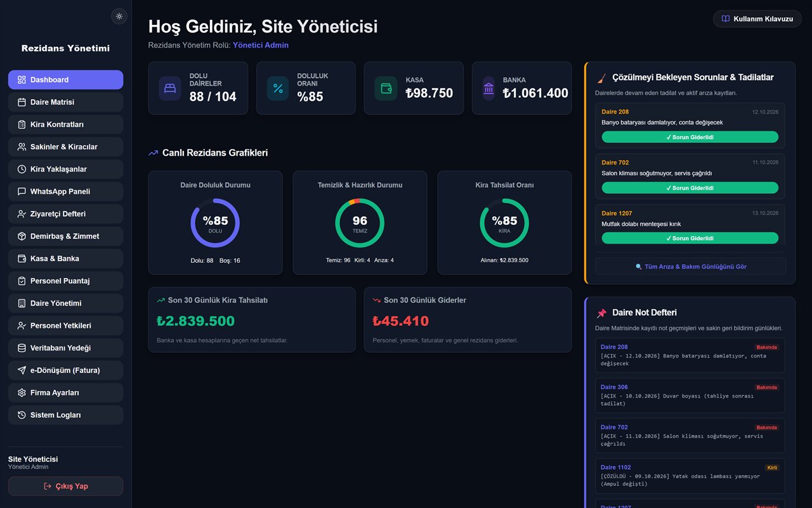Open Daire 306 note card
The image size is (812, 508).
click(x=690, y=396)
